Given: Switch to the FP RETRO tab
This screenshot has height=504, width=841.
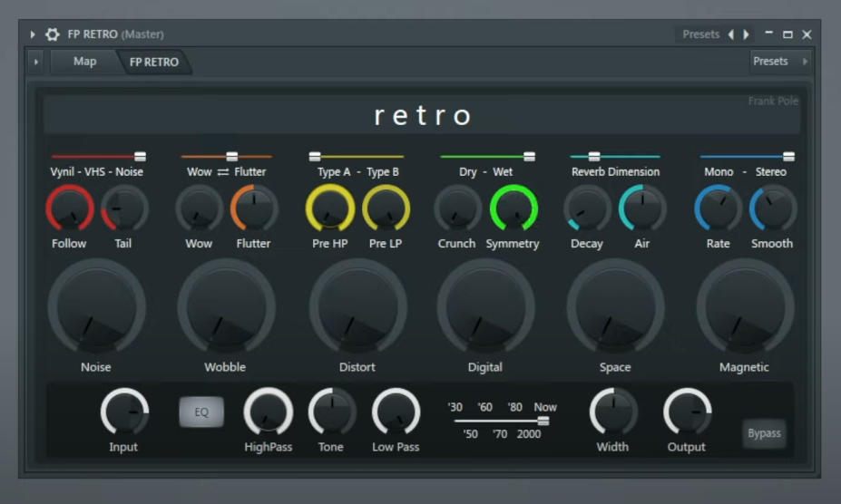Looking at the screenshot, I should 154,63.
